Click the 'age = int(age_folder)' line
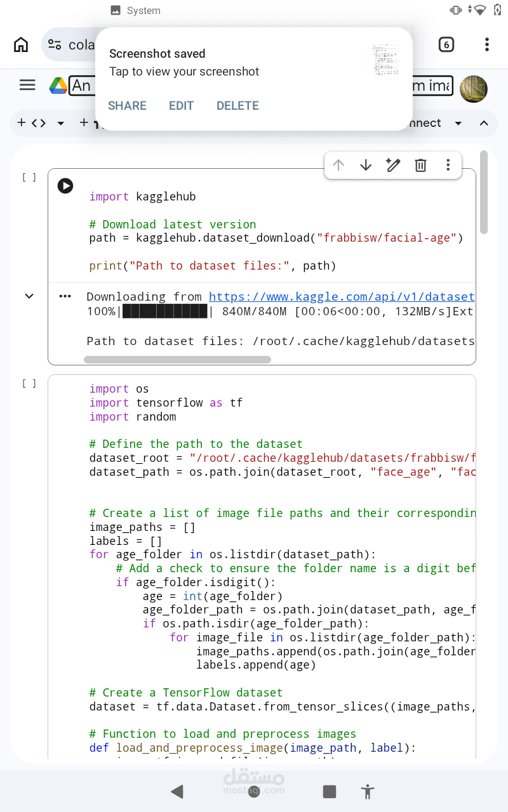The image size is (508, 812). point(213,596)
